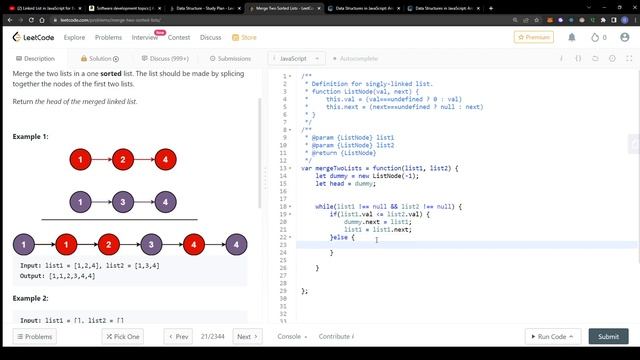
Task: Click the curly braces format icon
Action: 578,58
